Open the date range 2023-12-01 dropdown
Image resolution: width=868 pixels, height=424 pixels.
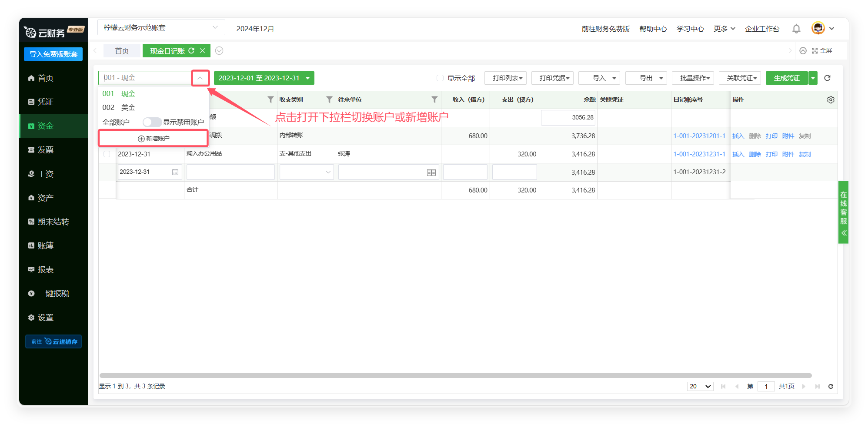click(x=264, y=78)
